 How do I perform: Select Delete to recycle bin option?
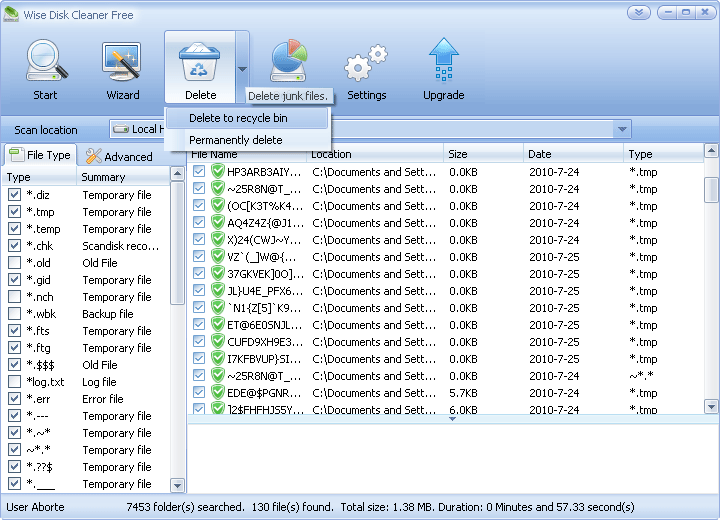pyautogui.click(x=238, y=118)
